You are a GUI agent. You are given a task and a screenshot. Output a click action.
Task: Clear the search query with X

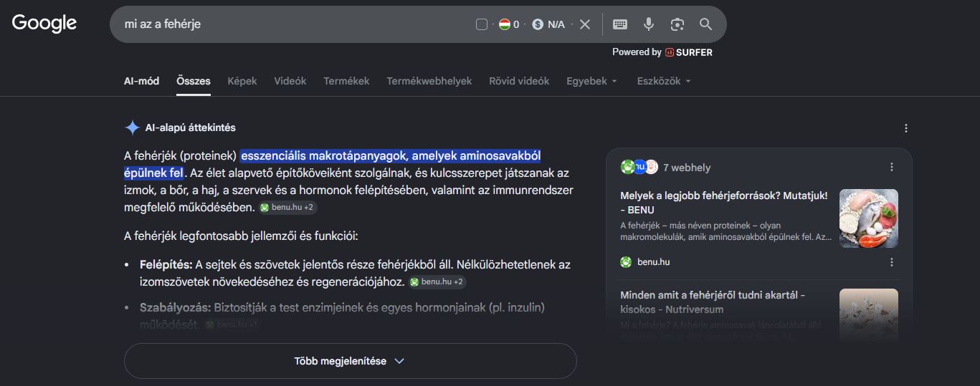coord(585,24)
